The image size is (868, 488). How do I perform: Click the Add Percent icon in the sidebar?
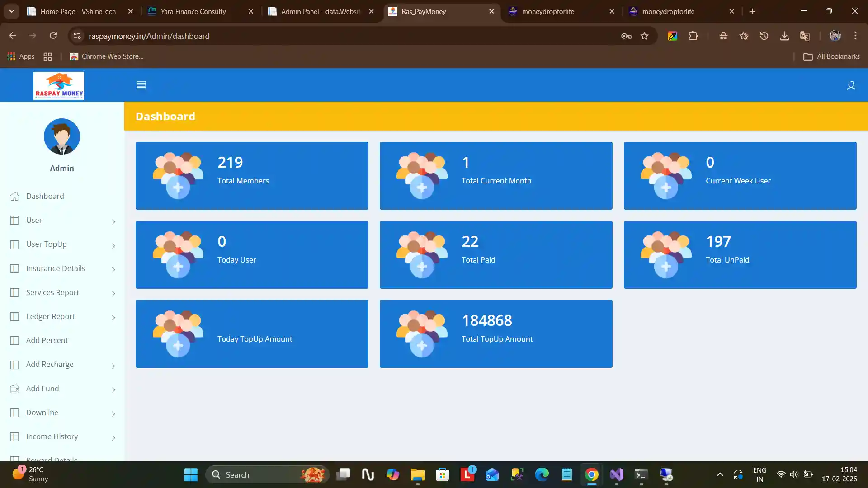click(14, 340)
